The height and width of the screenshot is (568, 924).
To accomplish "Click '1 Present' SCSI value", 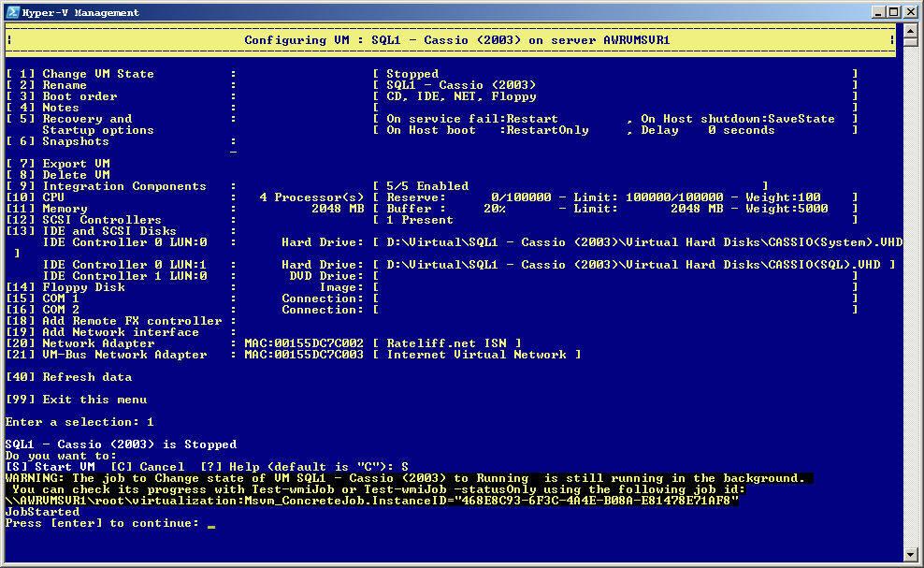I will pyautogui.click(x=420, y=219).
